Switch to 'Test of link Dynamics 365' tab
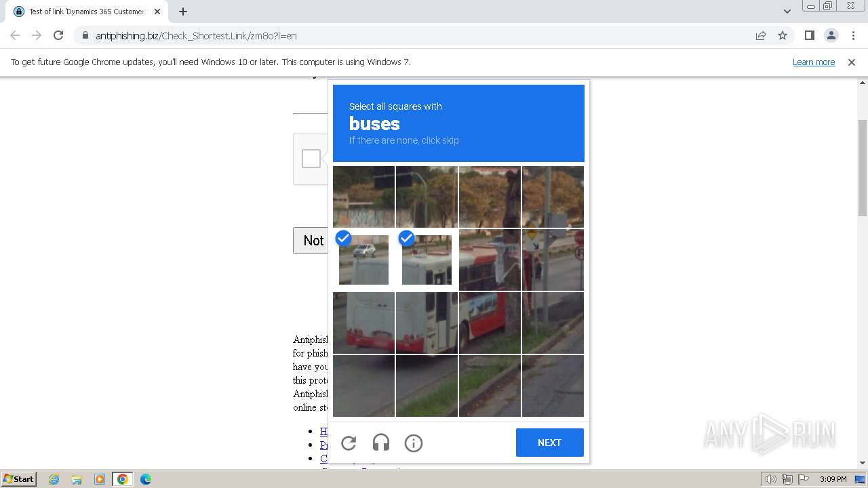This screenshot has width=868, height=488. [87, 12]
